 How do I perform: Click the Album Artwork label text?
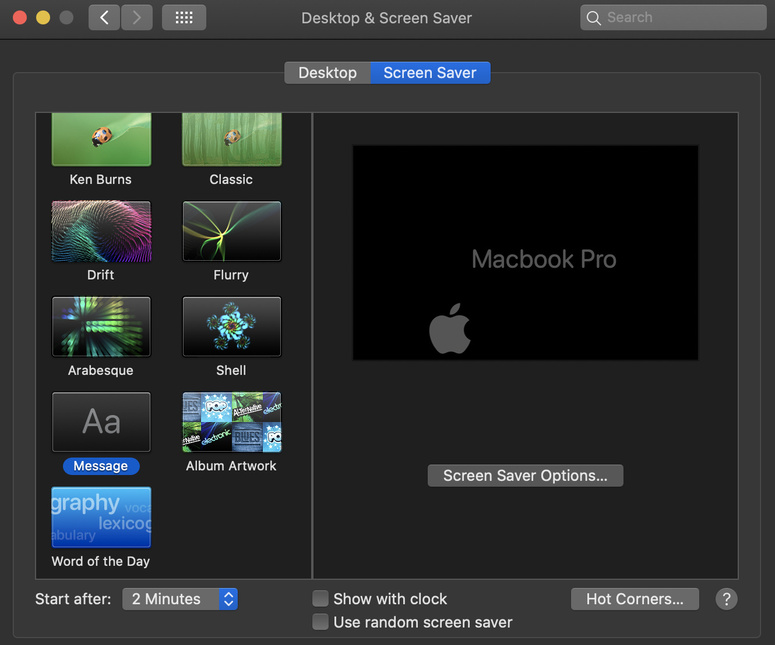[231, 466]
